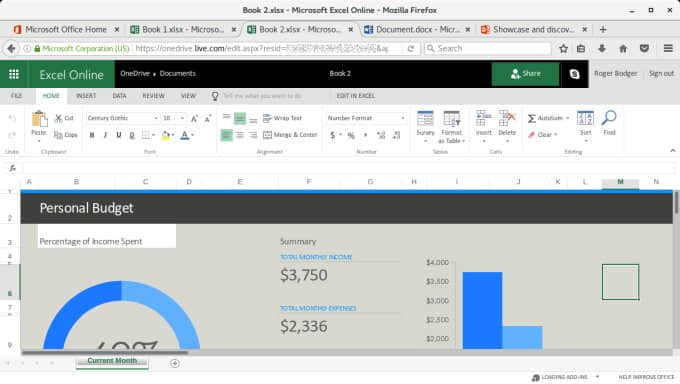Click EDIT IN EXCEL
The width and height of the screenshot is (680, 384).
[x=356, y=96]
